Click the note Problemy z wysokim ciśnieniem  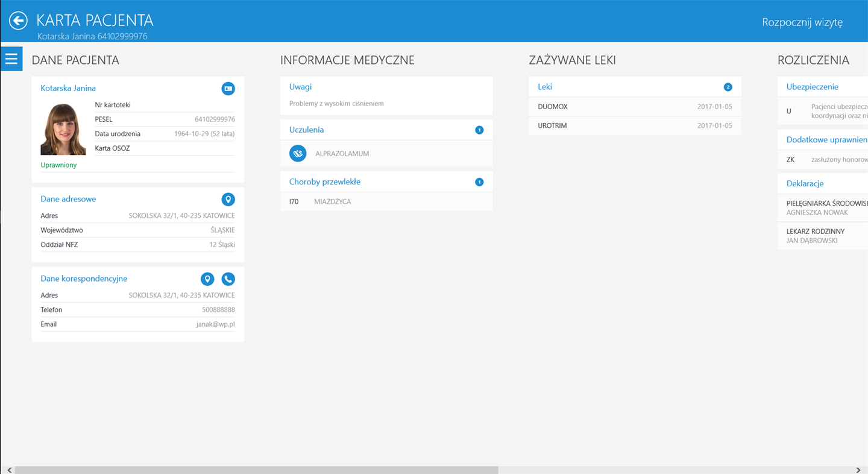point(336,104)
